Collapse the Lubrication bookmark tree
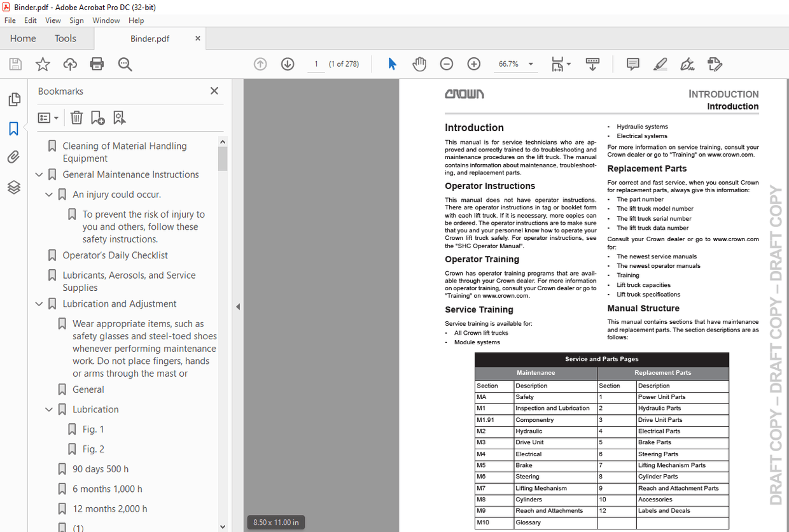789x532 pixels. tap(49, 409)
